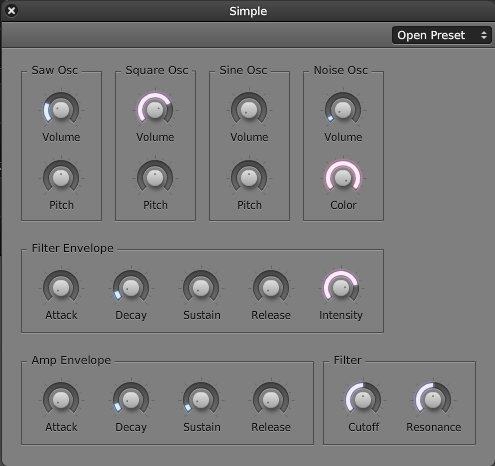Click the Amp Envelope Decay knob

pos(131,400)
